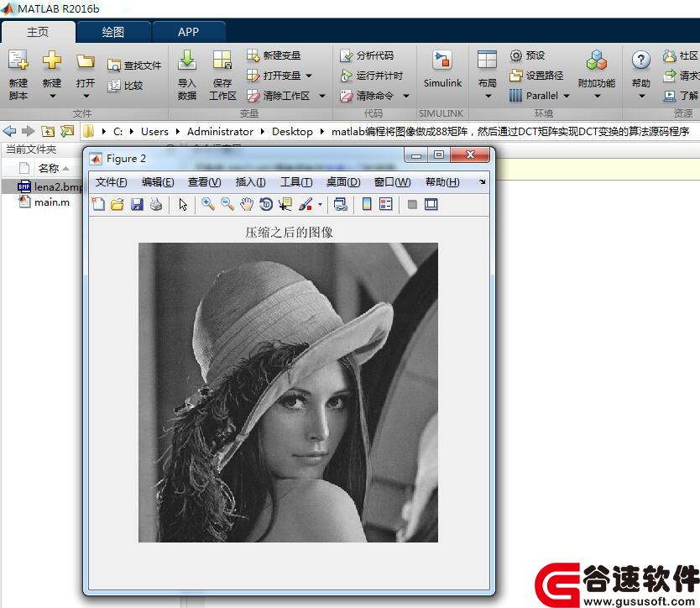Screen dimensions: 700x608
Task: Expand the New (新建) dropdown arrow
Action: click(52, 96)
